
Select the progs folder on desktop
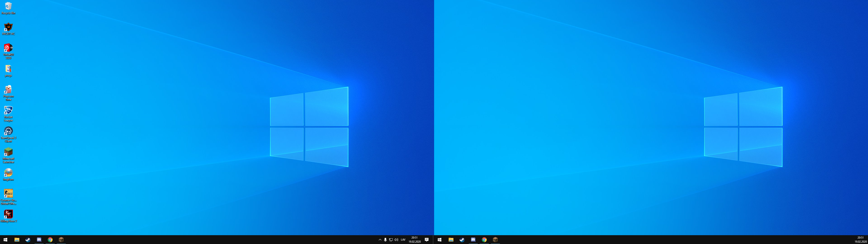(8, 71)
